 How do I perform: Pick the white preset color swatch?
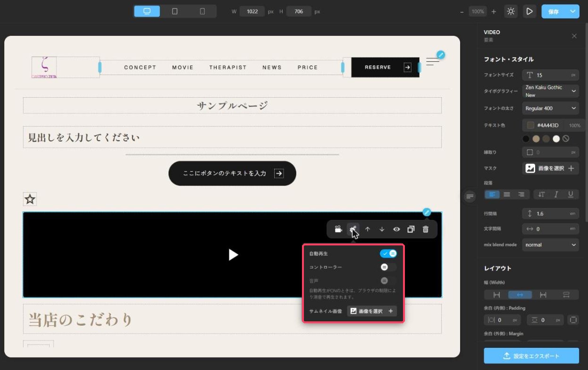(556, 139)
